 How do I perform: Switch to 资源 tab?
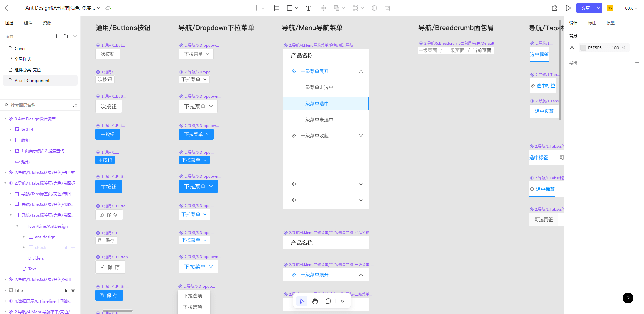click(47, 23)
